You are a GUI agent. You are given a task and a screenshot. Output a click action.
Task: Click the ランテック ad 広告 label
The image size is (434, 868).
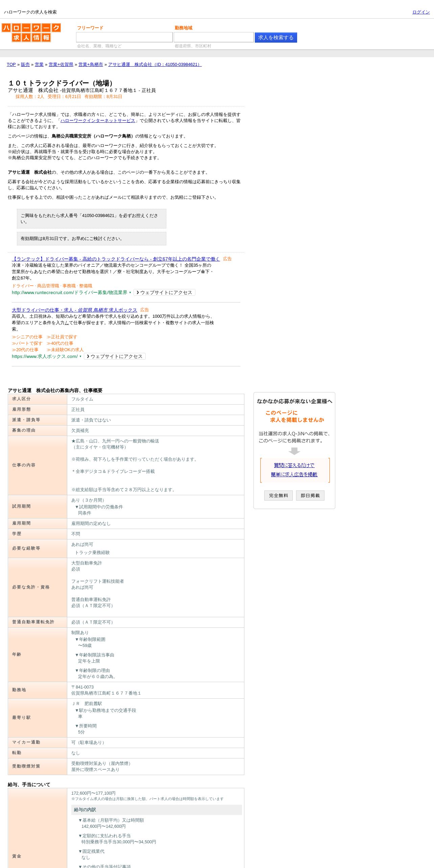coord(227,259)
